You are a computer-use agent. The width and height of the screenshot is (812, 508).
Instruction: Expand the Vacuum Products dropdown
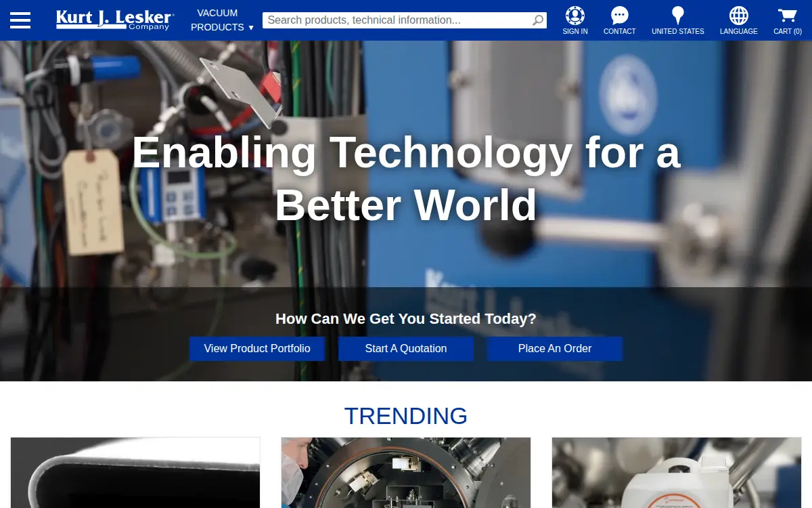click(x=222, y=20)
